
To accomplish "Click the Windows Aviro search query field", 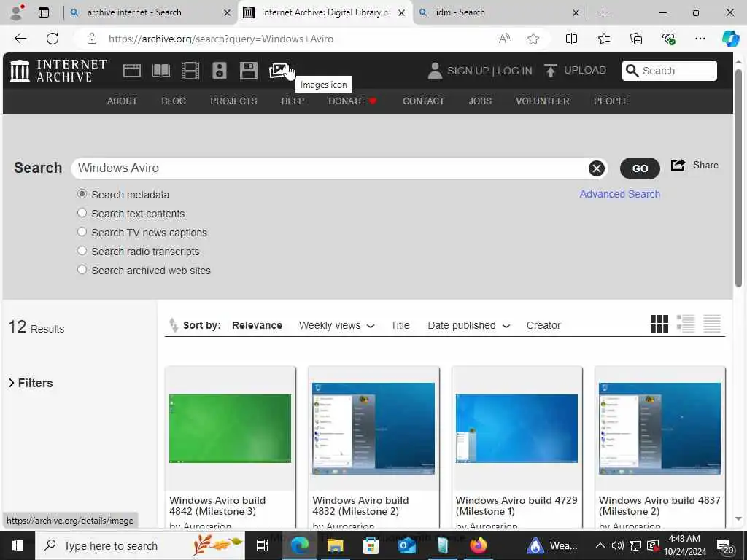I will [x=329, y=168].
